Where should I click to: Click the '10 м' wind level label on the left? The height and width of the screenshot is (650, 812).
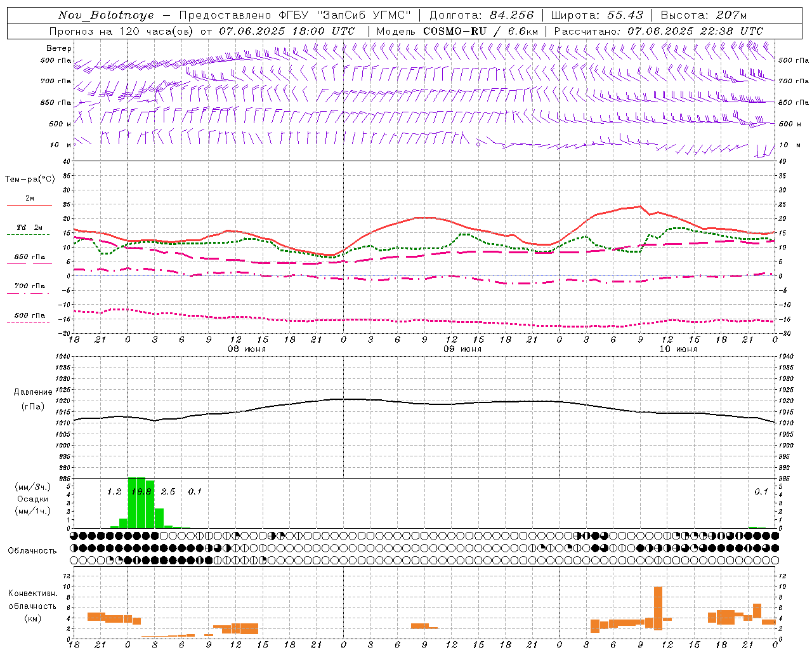[x=61, y=145]
